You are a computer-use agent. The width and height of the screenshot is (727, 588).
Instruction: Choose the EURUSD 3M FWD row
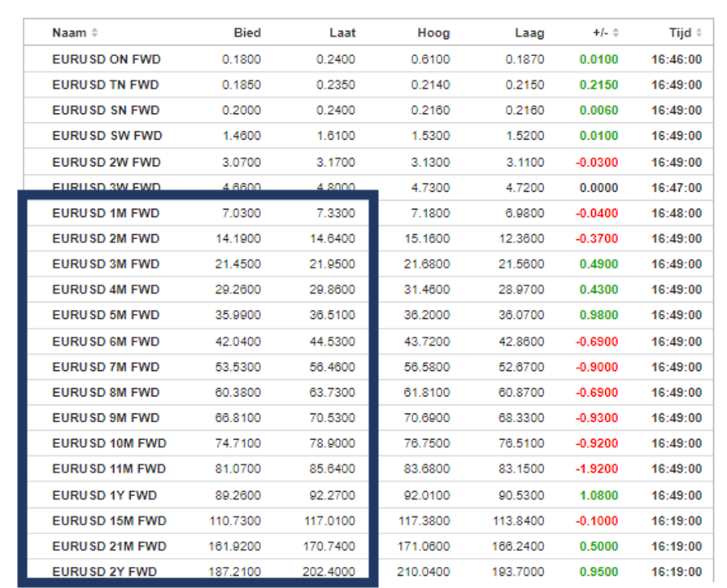point(106,264)
